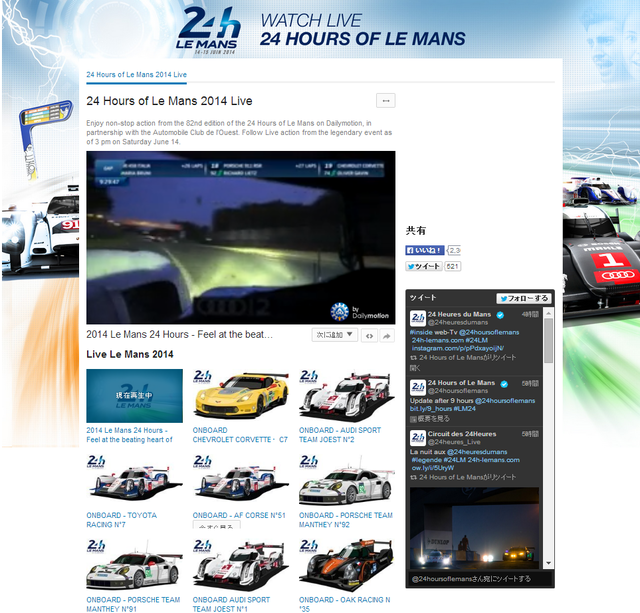The width and height of the screenshot is (640, 613).
Task: Expand the 開く link under the first tweet
Action: pos(415,368)
